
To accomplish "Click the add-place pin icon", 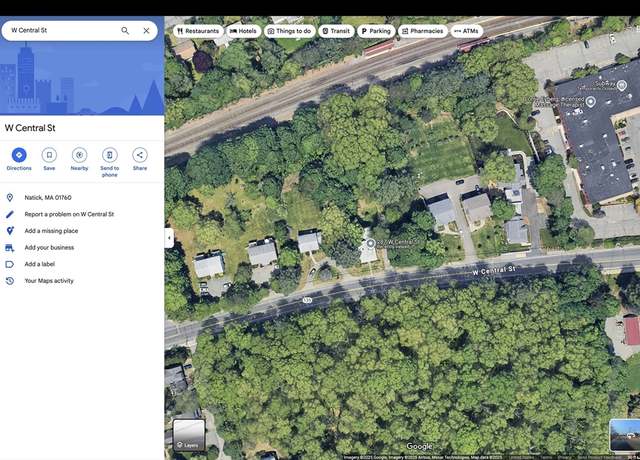I will click(x=10, y=231).
